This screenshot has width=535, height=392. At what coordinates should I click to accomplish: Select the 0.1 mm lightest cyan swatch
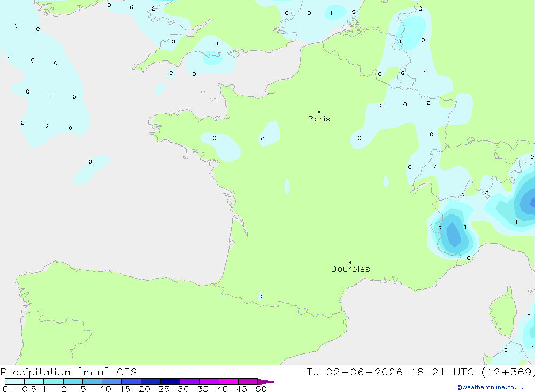14,381
